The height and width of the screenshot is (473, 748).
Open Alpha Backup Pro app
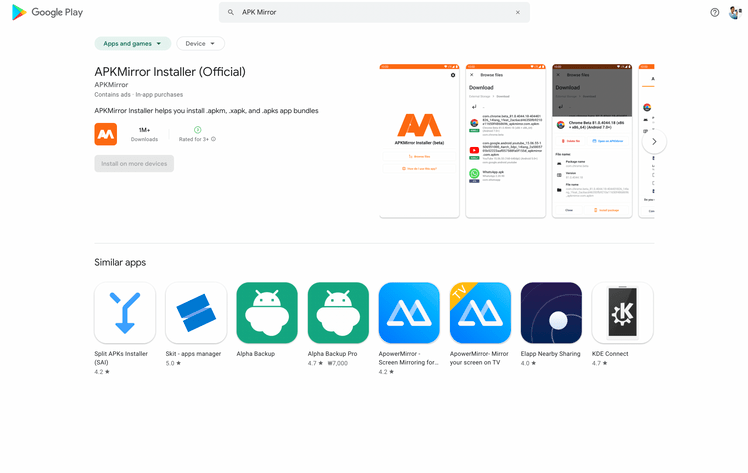(338, 313)
